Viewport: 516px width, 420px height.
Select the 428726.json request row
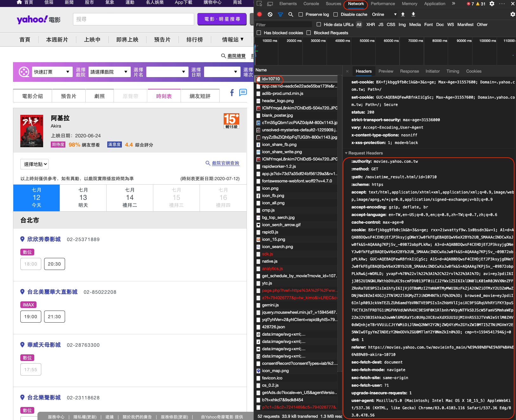(296, 327)
